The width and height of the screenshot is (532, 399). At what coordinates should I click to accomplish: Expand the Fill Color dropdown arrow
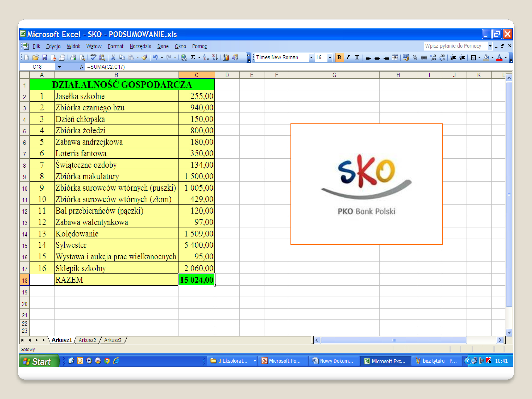pyautogui.click(x=492, y=57)
